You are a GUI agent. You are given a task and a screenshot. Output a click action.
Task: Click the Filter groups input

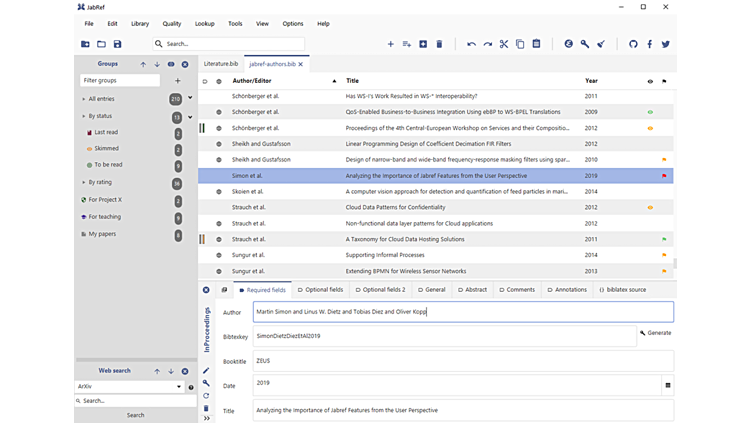120,81
